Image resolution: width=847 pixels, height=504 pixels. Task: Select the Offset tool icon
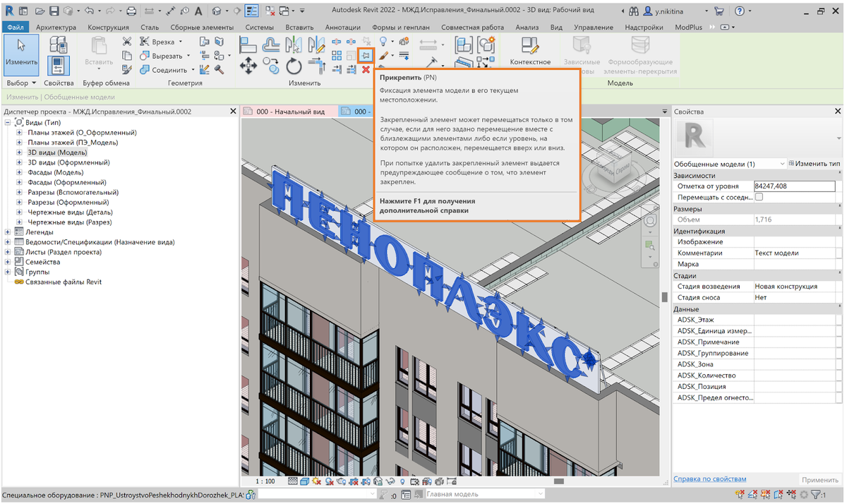pos(272,44)
